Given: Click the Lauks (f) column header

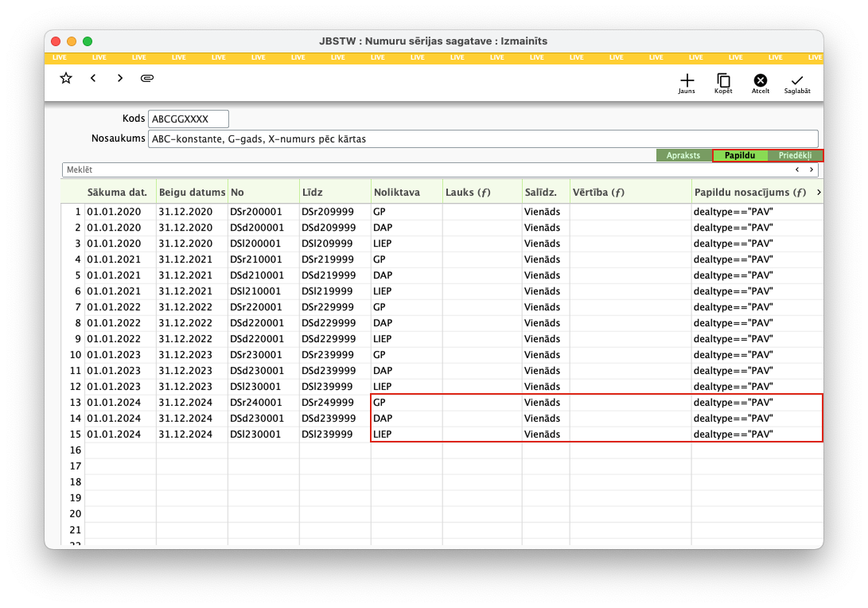Looking at the screenshot, I should [x=482, y=192].
